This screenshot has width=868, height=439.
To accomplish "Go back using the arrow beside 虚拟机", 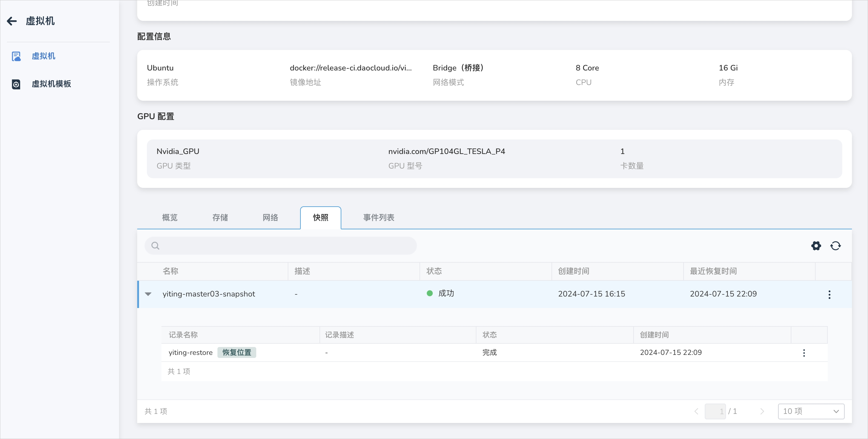I will click(12, 21).
